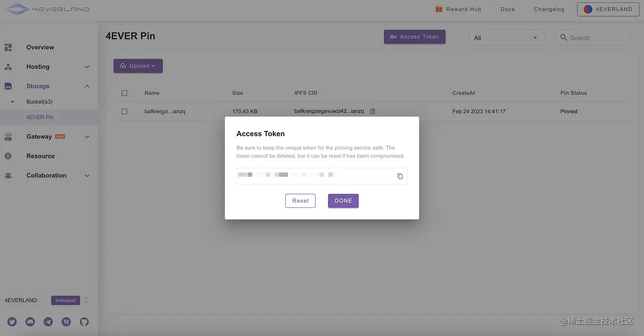644x336 pixels.
Task: Open the GitHub social link
Action: [84, 322]
